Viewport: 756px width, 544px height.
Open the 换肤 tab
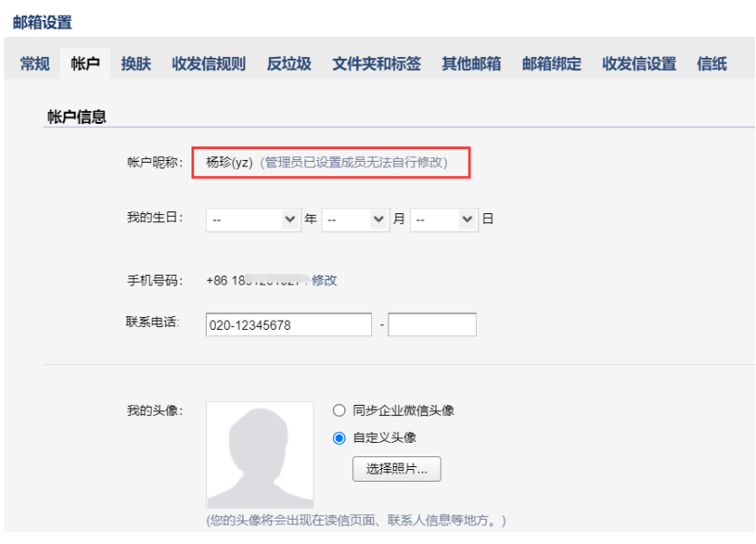click(x=135, y=64)
